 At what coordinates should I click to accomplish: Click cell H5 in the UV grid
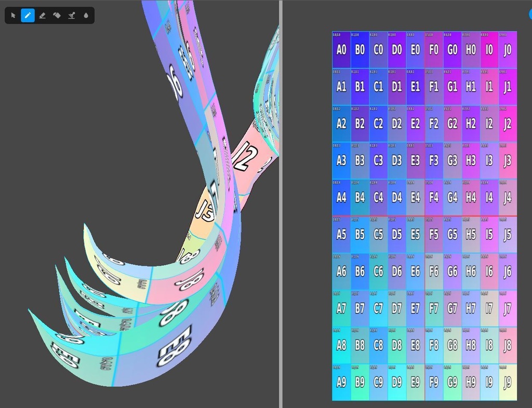tap(471, 235)
